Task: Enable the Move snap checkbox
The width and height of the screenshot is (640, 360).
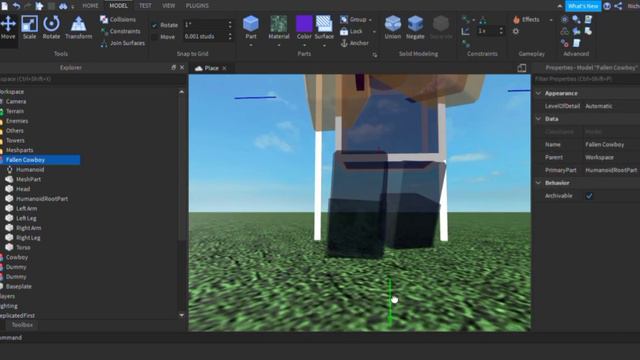Action: click(x=155, y=37)
